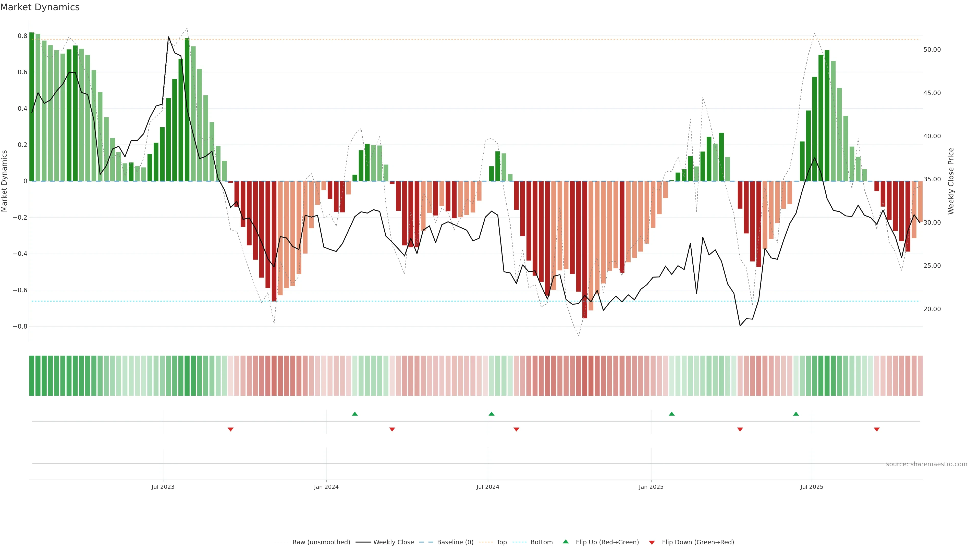Click the leftmost red Flip Down triangle marker
Screen dimensions: 980x551
(x=230, y=429)
